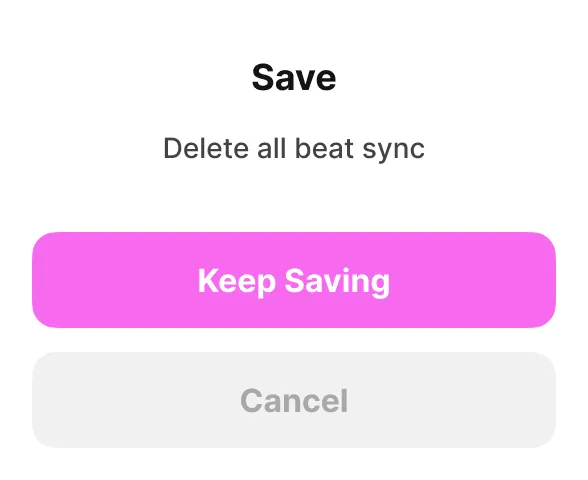Accept the dialog with Keep Saving
Image resolution: width=588 pixels, height=480 pixels.
click(x=294, y=280)
